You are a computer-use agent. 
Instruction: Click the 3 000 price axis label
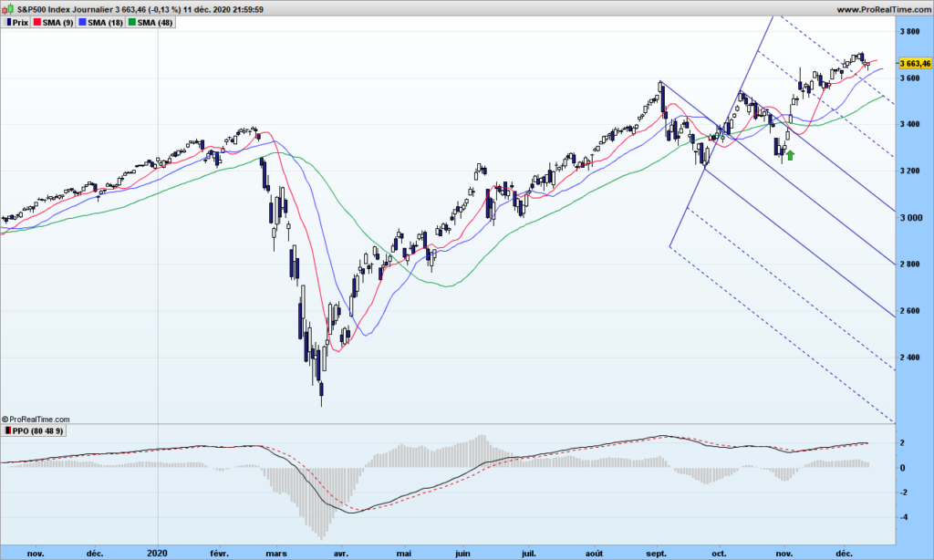[911, 218]
